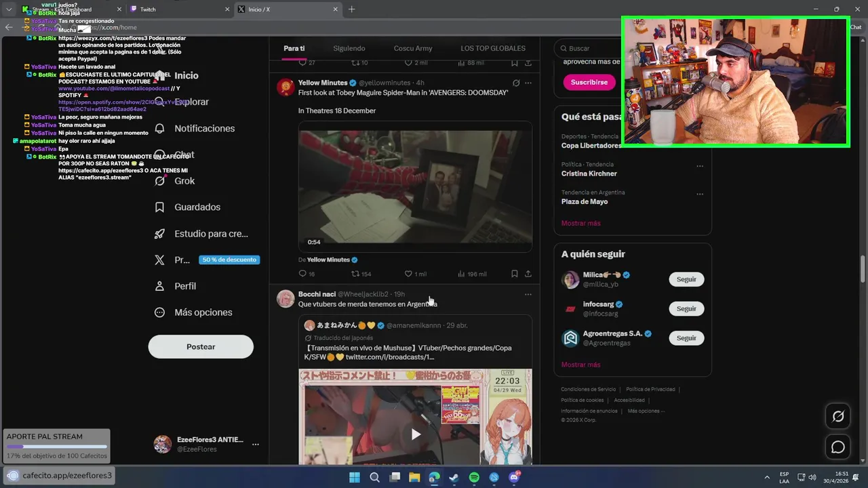Switch to Siguiendo tab
Image resolution: width=868 pixels, height=488 pixels.
(349, 48)
